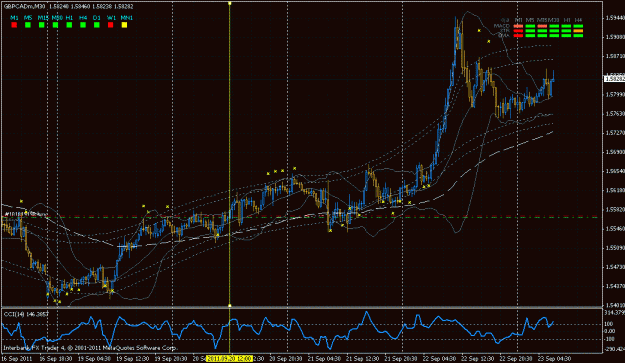
Task: Click the green M5 timeframe indicator square
Action: pos(28,25)
